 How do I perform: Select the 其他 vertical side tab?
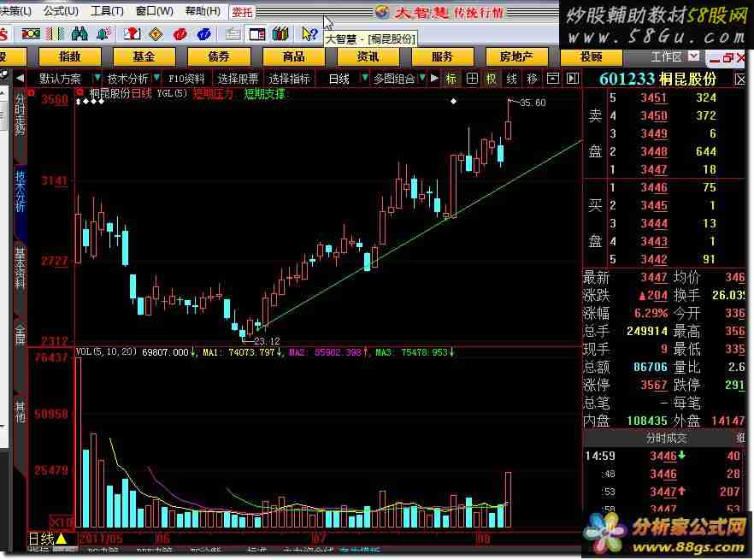coord(21,413)
